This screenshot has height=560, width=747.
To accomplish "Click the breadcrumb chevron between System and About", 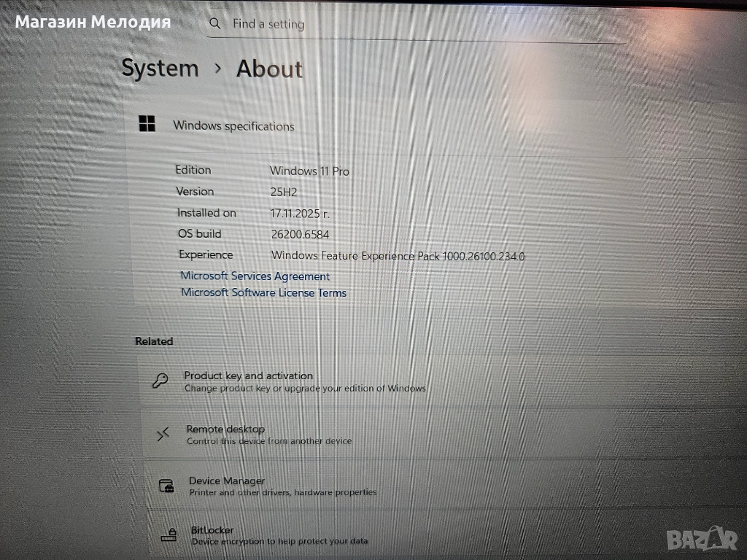I will 217,69.
